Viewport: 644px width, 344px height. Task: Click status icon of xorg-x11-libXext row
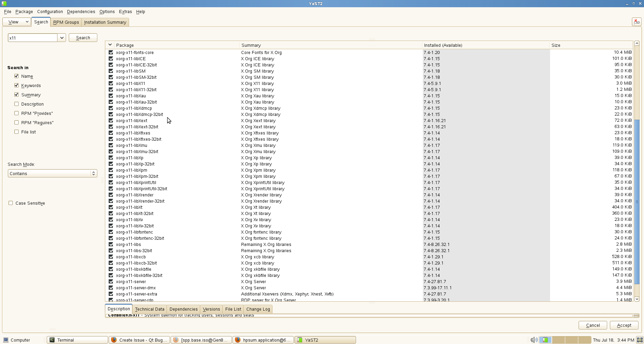(111, 120)
